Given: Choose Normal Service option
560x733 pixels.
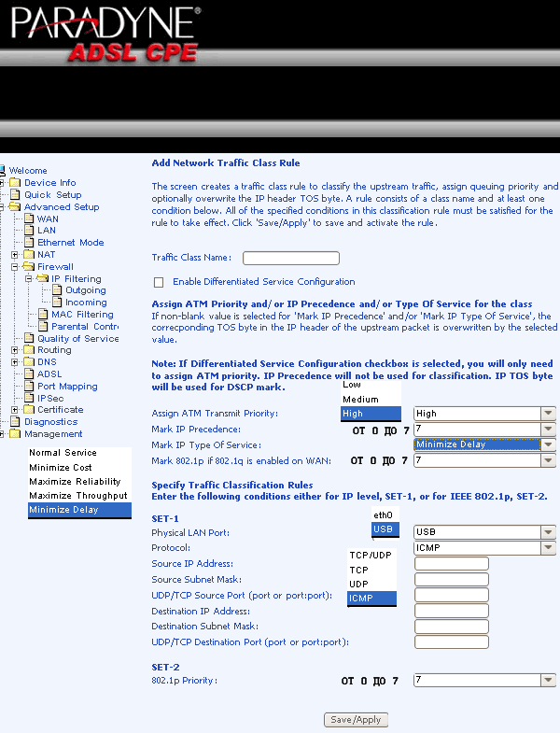Looking at the screenshot, I should pos(80,453).
